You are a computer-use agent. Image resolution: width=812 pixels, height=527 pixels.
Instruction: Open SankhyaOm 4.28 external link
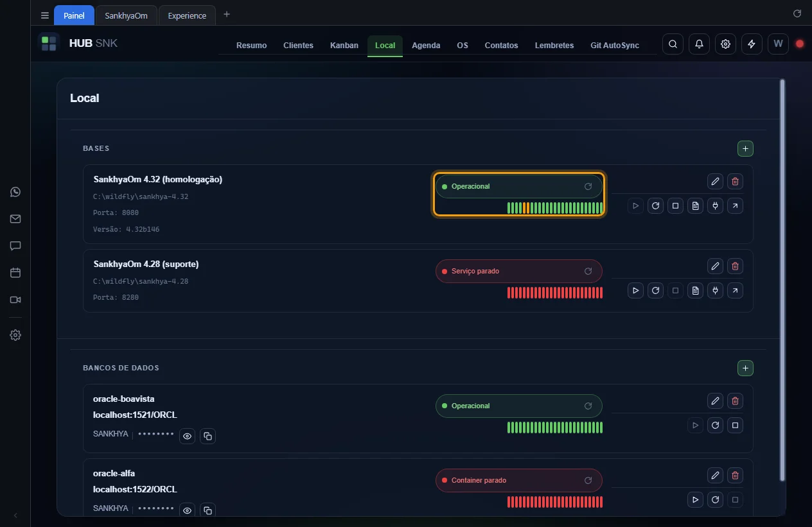tap(736, 291)
